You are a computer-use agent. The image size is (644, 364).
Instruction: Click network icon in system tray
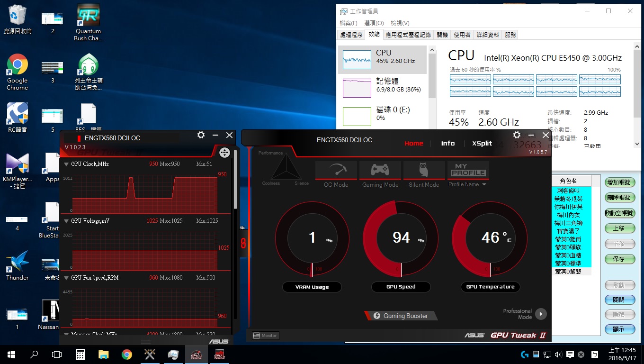[x=547, y=355]
